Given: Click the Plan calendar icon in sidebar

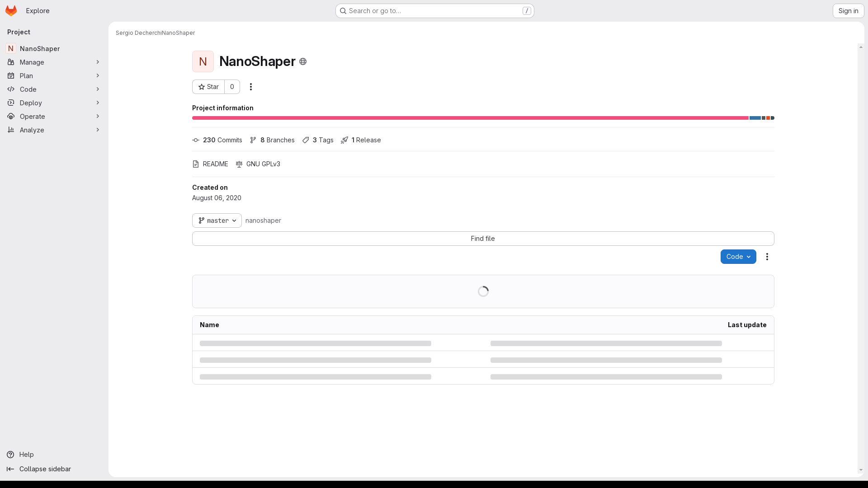Looking at the screenshot, I should click(11, 75).
